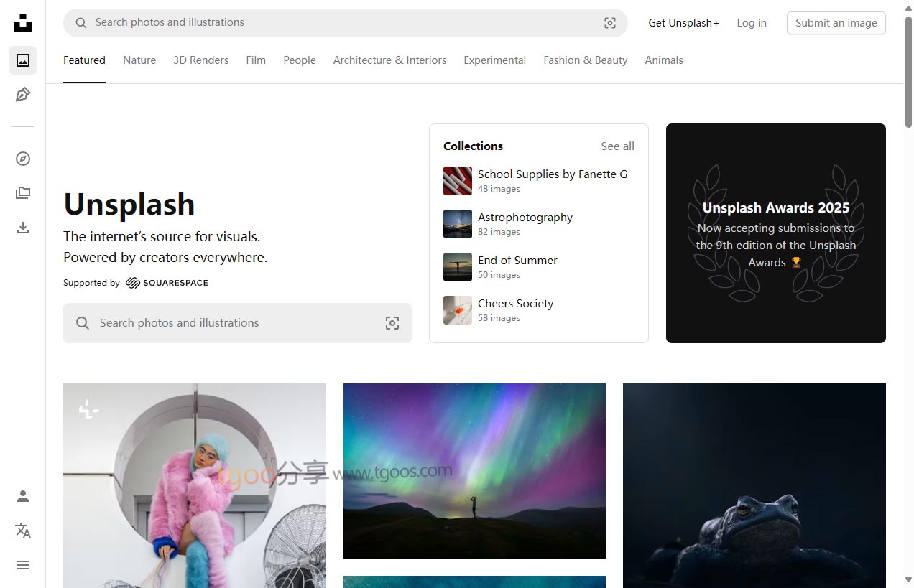The image size is (914, 588).
Task: Switch to the Nature tab
Action: 139,60
